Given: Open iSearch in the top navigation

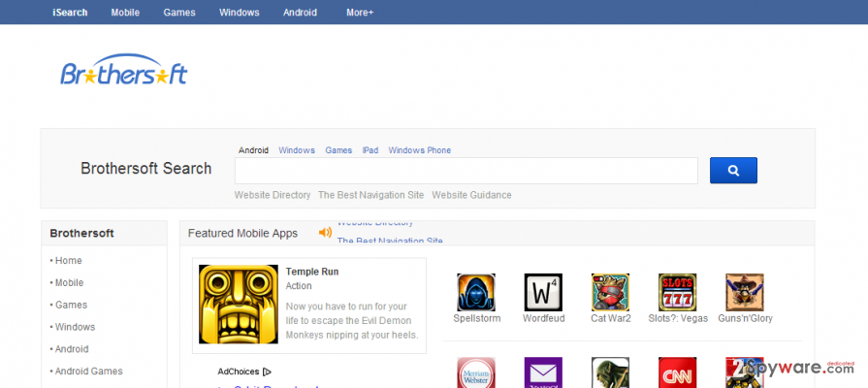Looking at the screenshot, I should [70, 13].
